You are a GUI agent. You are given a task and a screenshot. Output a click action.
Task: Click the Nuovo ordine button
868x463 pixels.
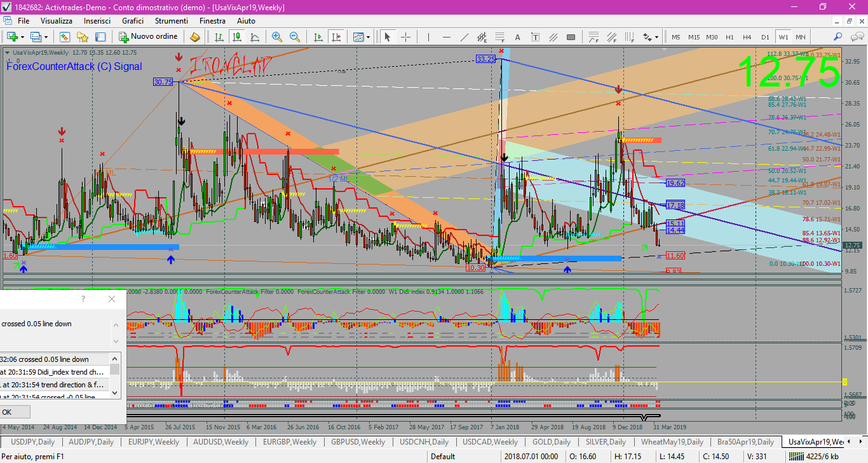[x=148, y=37]
